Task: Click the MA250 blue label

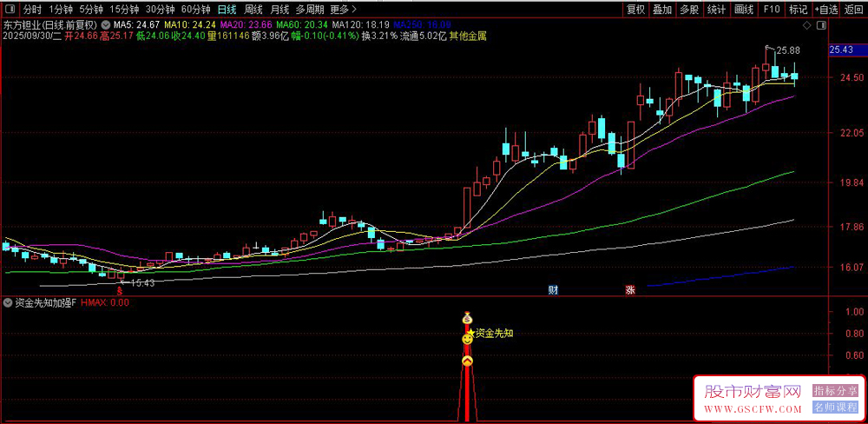Action: [422, 25]
